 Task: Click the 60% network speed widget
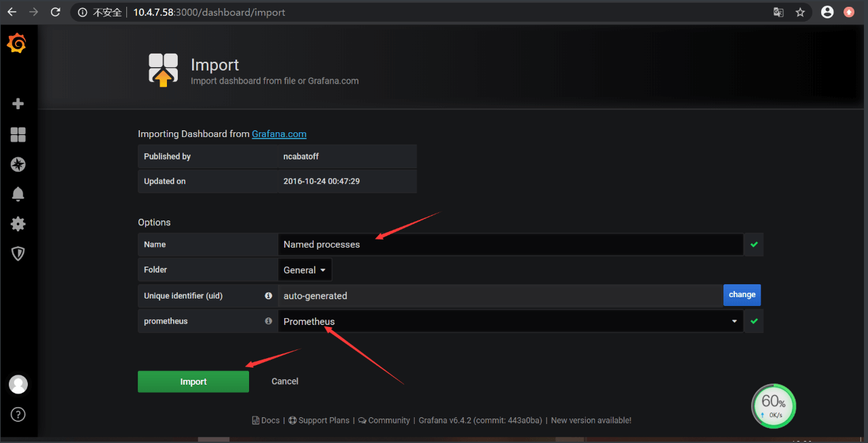pos(774,406)
